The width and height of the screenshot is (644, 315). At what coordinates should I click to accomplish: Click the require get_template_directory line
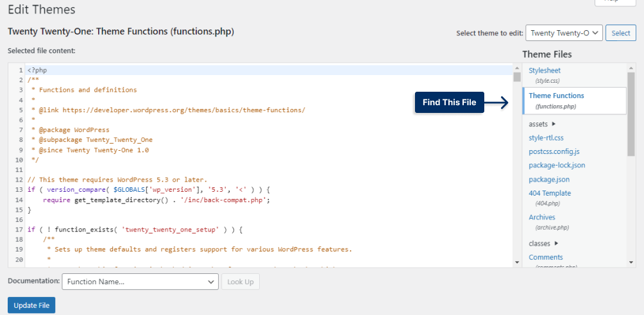157,200
